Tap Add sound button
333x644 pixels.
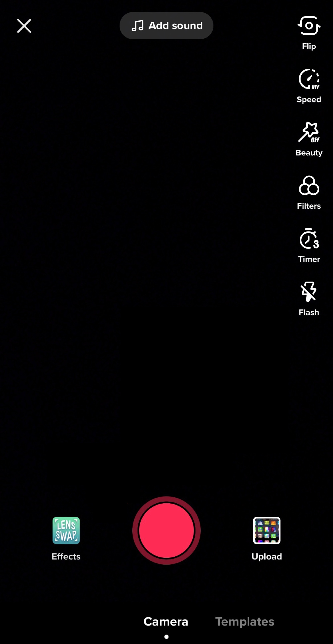(x=166, y=25)
